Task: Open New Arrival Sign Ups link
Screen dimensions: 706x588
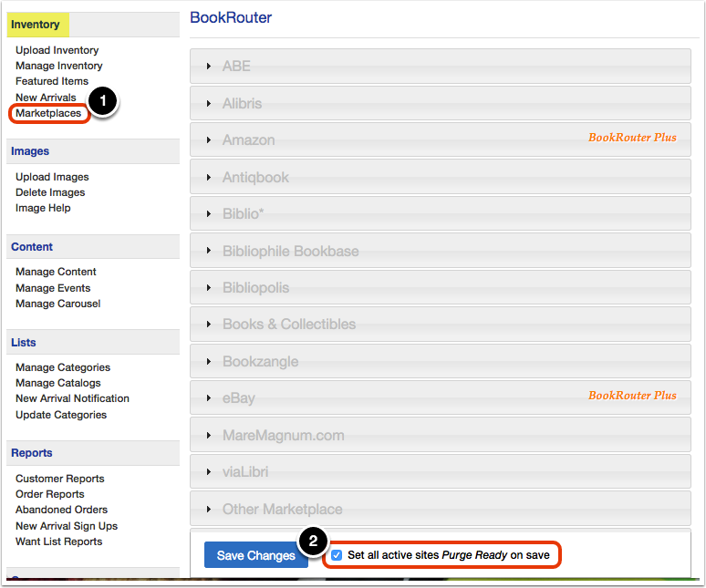Action: (x=67, y=526)
